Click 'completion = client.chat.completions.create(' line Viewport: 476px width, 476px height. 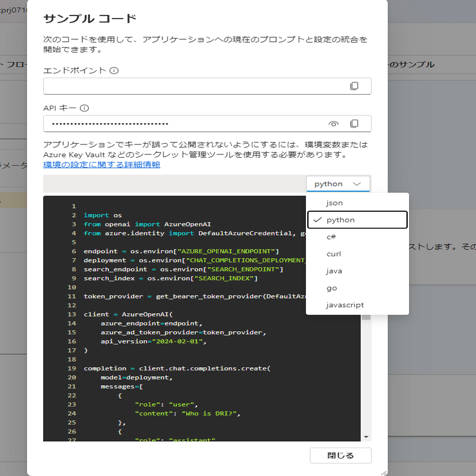click(177, 368)
